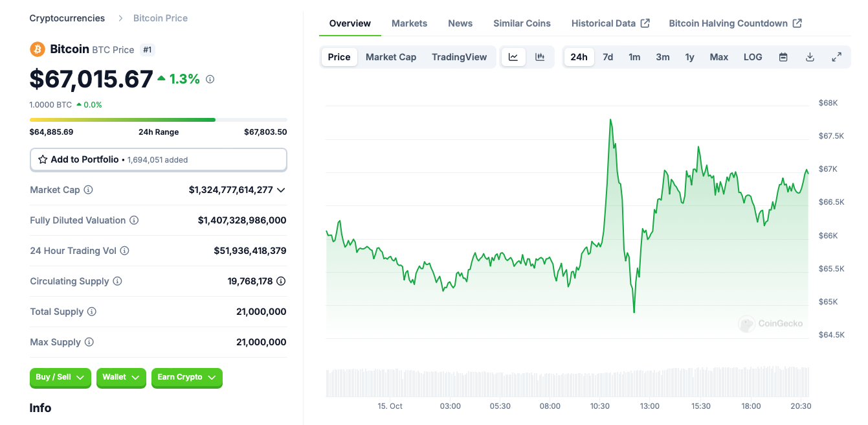Select the 7d time range
Viewport: 868px width, 425px height.
(x=608, y=56)
